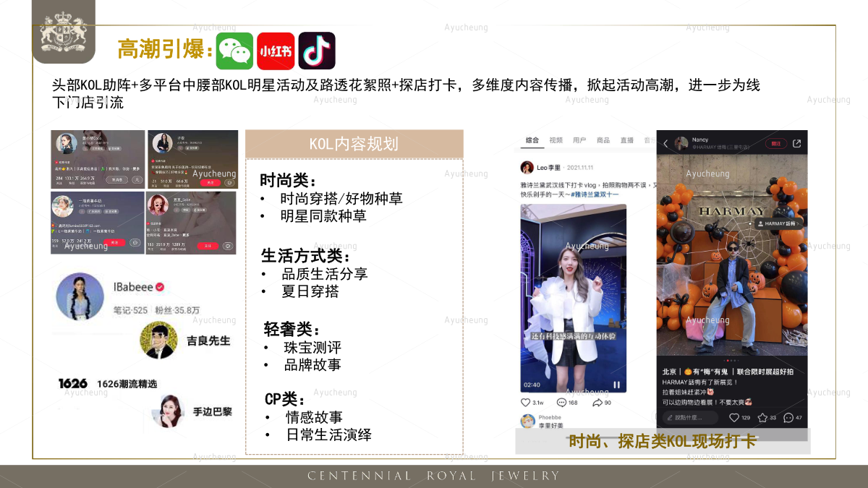The height and width of the screenshot is (488, 868).
Task: Like the HARMAY post with heart icon
Action: (734, 418)
